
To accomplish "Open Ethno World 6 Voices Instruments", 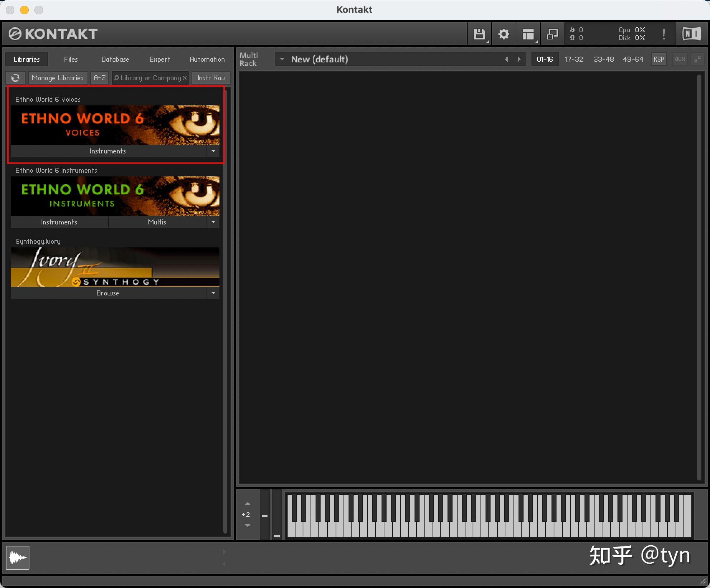I will point(108,151).
